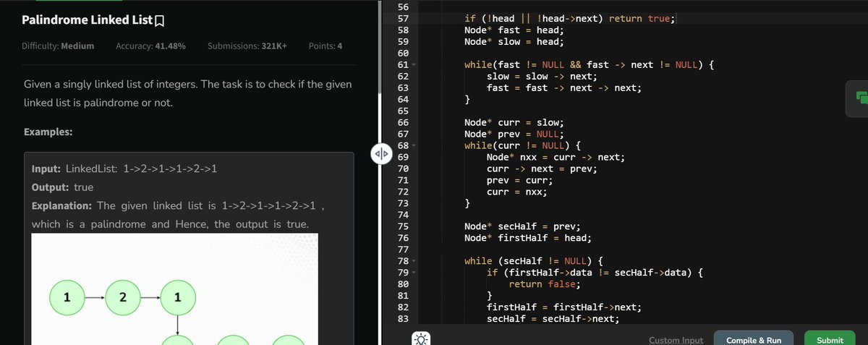The width and height of the screenshot is (868, 345).
Task: Open the green chat widget icon
Action: tap(861, 98)
